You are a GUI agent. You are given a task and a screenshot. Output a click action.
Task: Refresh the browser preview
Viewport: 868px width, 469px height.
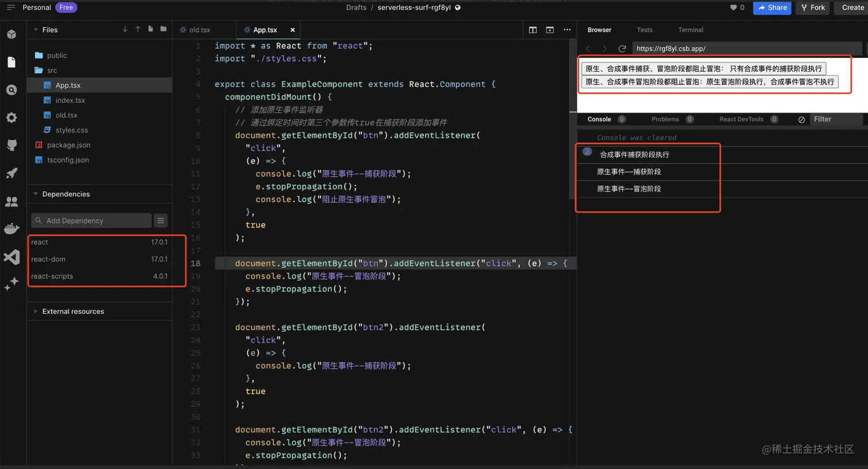point(622,49)
